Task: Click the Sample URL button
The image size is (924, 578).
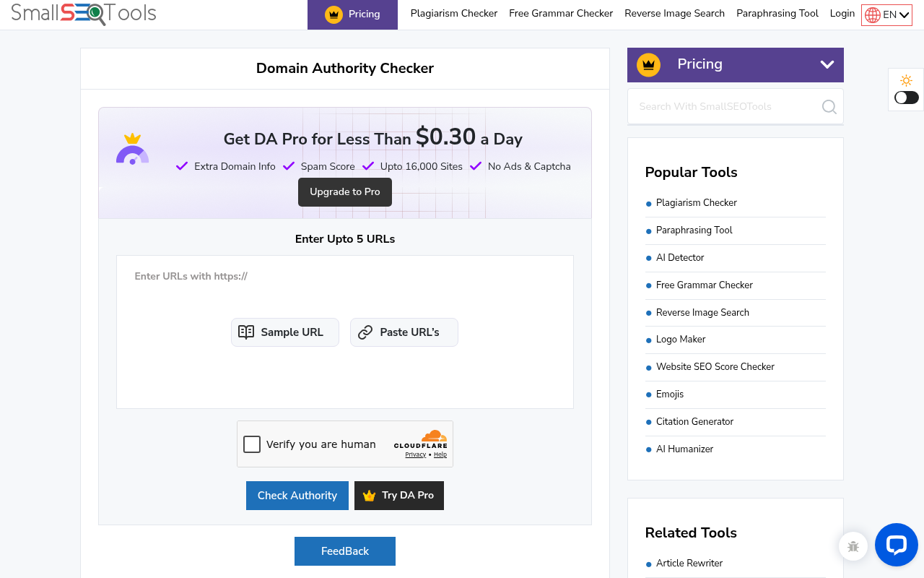Action: [285, 332]
